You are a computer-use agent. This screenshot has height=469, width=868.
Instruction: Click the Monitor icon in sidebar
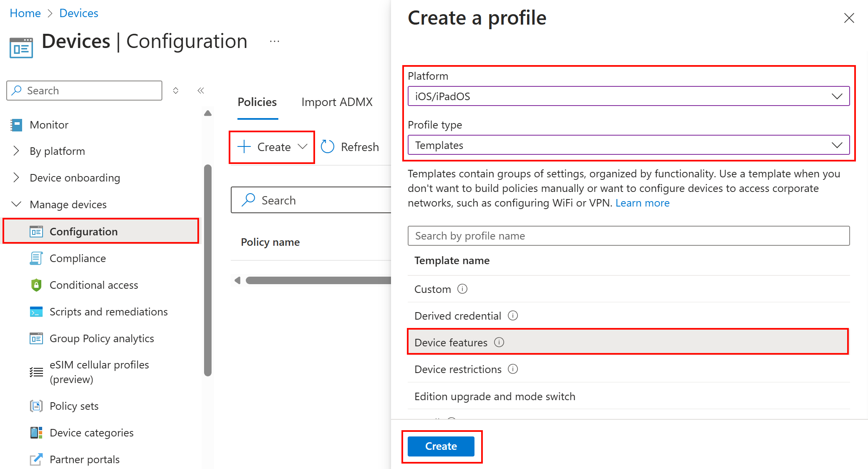[16, 125]
